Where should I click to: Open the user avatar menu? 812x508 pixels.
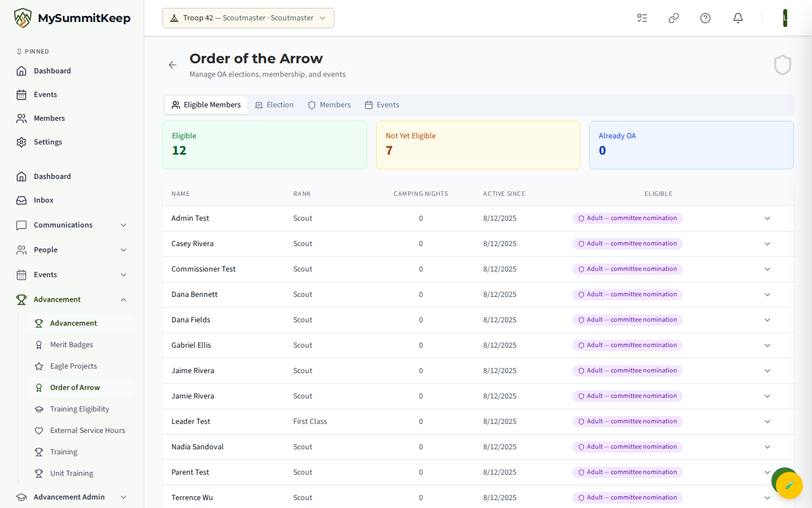click(785, 18)
